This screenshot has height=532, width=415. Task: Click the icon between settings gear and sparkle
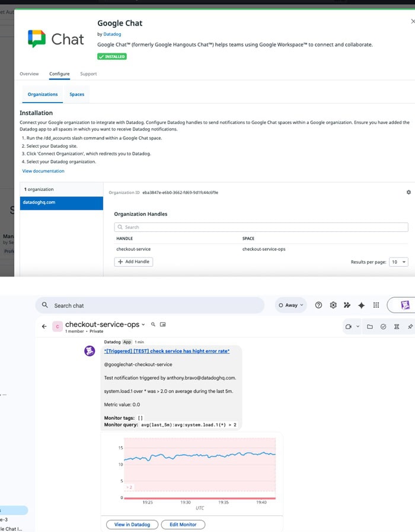(x=347, y=305)
